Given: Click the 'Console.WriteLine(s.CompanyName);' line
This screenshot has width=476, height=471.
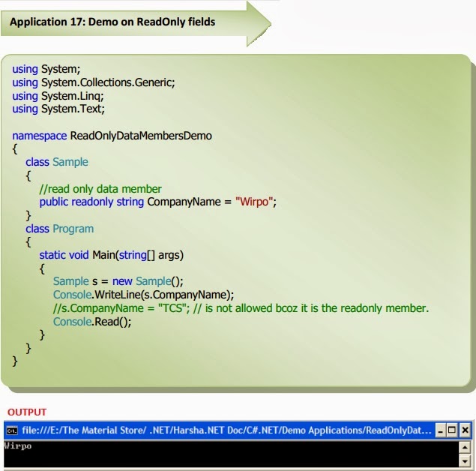Looking at the screenshot, I should click(144, 295).
